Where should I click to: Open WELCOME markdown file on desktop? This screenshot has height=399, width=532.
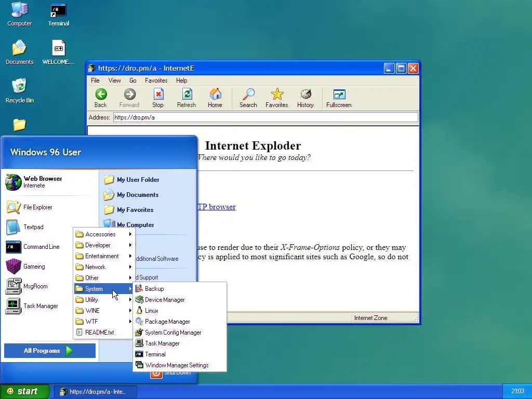[59, 52]
